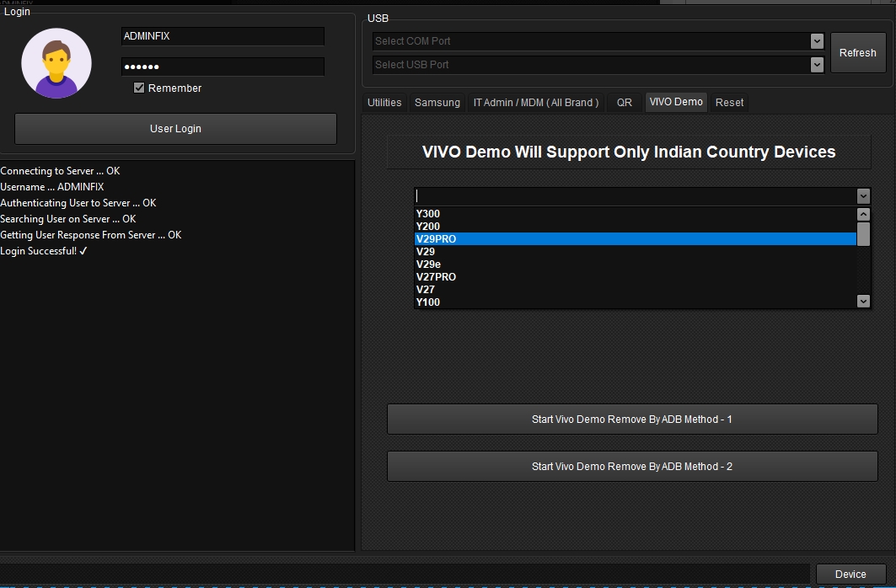Switch to the Utilities tab
Viewport: 896px width, 588px height.
coord(384,103)
